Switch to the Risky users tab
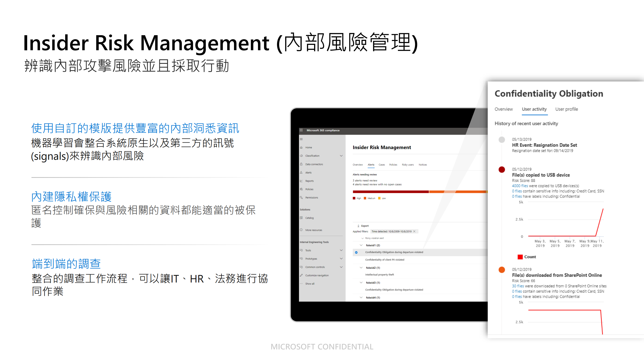 [408, 165]
